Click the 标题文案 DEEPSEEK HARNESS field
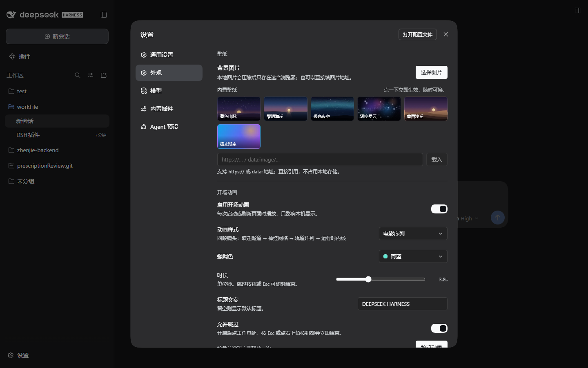 403,304
